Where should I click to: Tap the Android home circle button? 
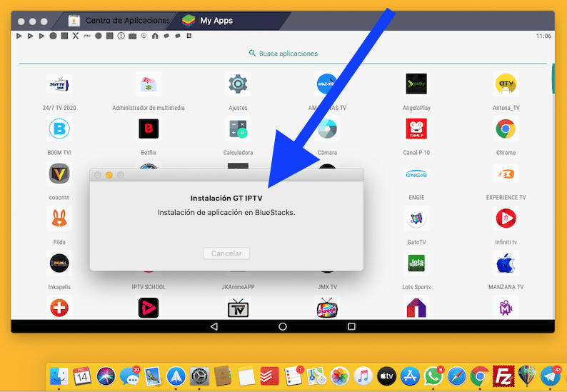tap(282, 326)
